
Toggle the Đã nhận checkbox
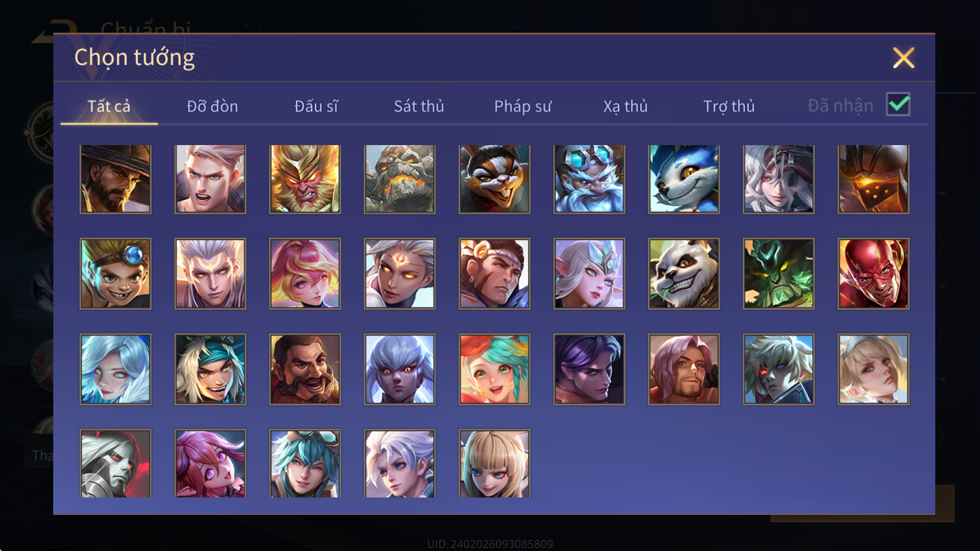click(x=899, y=104)
